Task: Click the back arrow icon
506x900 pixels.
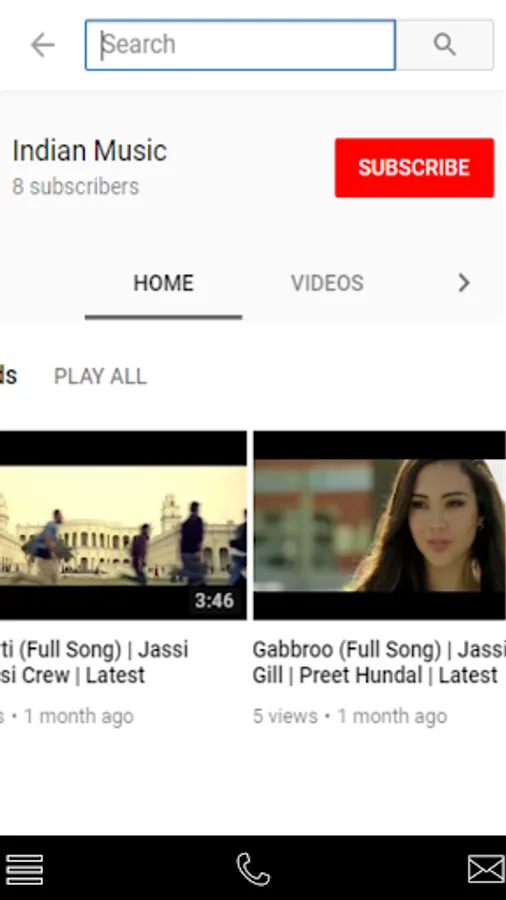Action: 42,45
